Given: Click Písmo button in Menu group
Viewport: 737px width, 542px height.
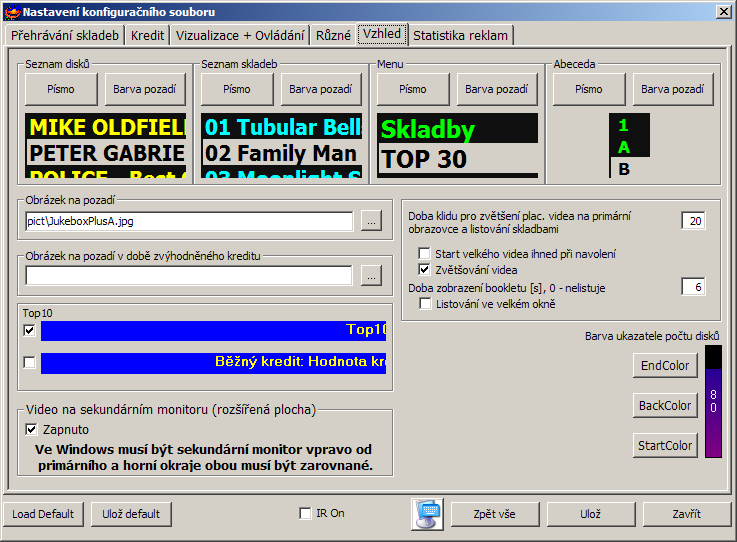Looking at the screenshot, I should tap(413, 89).
